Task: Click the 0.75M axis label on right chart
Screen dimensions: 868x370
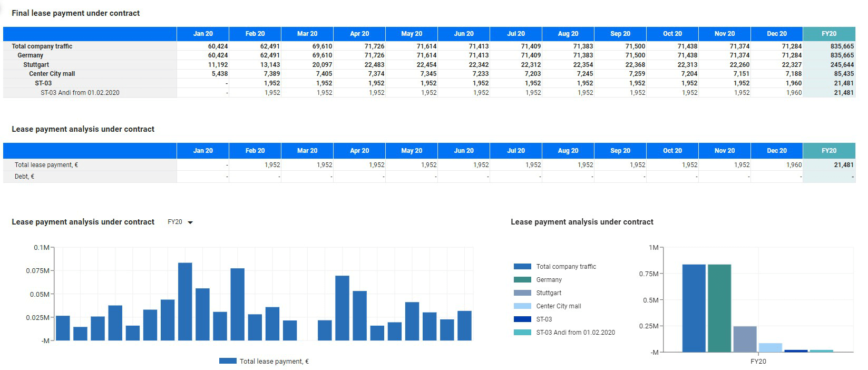Action: pyautogui.click(x=648, y=274)
